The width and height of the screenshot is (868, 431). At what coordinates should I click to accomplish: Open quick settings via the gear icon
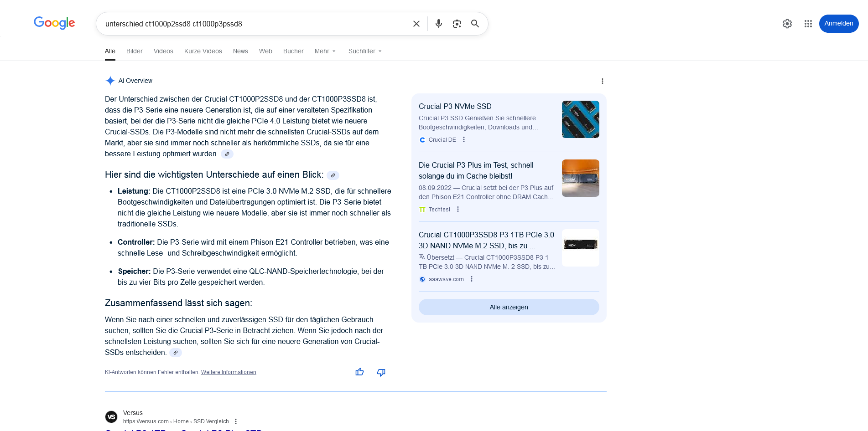click(x=787, y=23)
